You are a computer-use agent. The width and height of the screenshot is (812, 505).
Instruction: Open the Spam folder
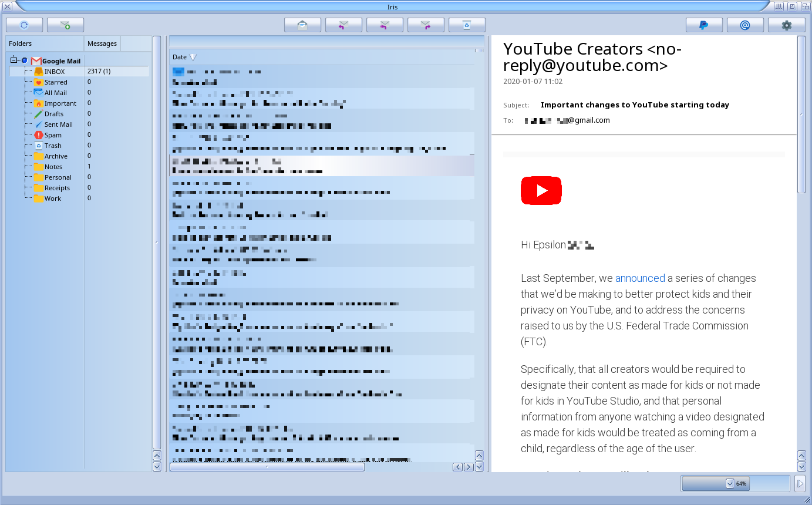click(x=53, y=135)
